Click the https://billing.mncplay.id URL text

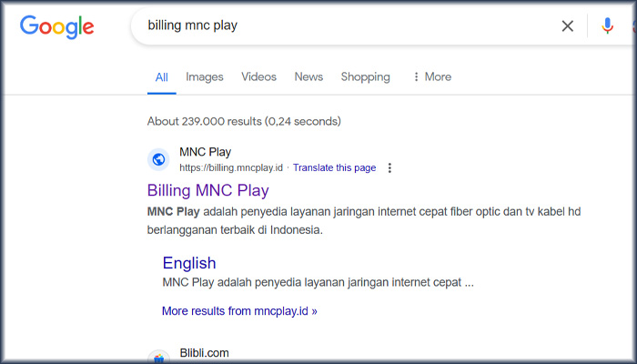point(231,167)
